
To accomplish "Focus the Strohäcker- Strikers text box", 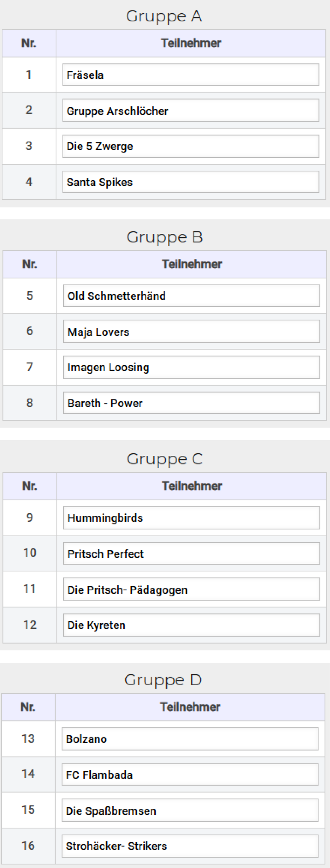I will 190,846.
